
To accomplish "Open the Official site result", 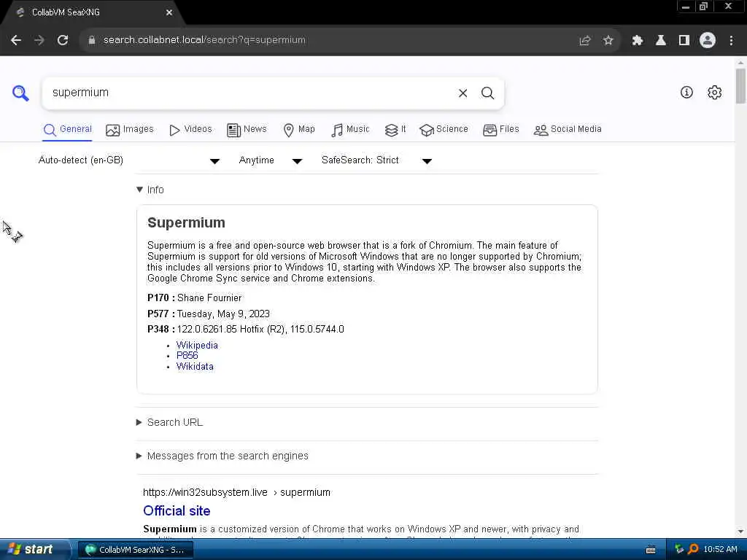I will 177,511.
